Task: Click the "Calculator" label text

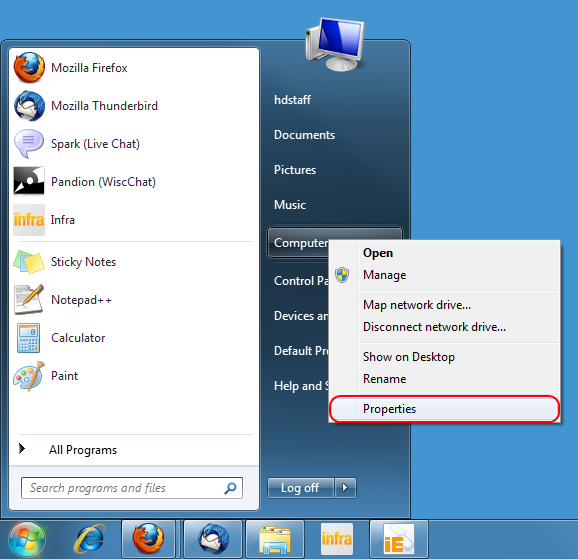Action: tap(78, 338)
